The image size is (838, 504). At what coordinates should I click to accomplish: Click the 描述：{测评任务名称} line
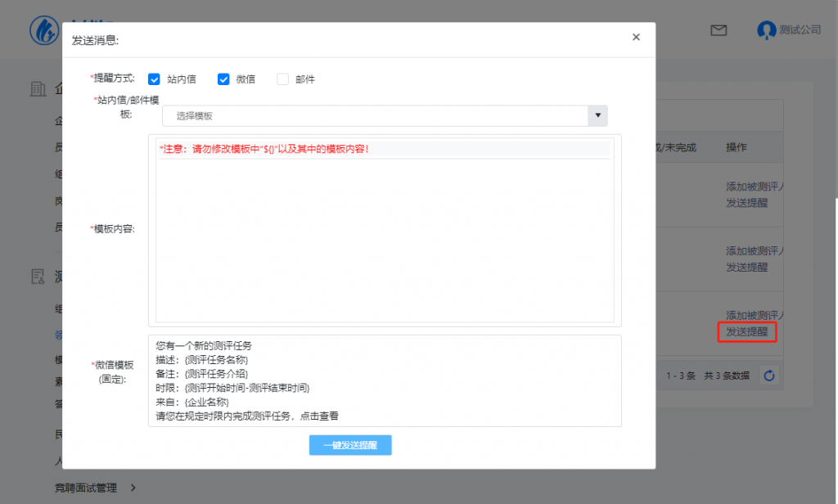click(x=202, y=360)
